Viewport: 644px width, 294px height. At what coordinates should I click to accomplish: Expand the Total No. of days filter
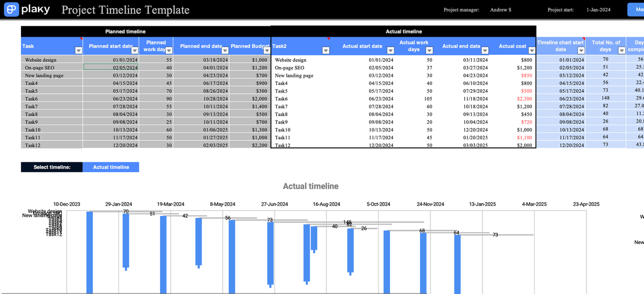pos(622,51)
